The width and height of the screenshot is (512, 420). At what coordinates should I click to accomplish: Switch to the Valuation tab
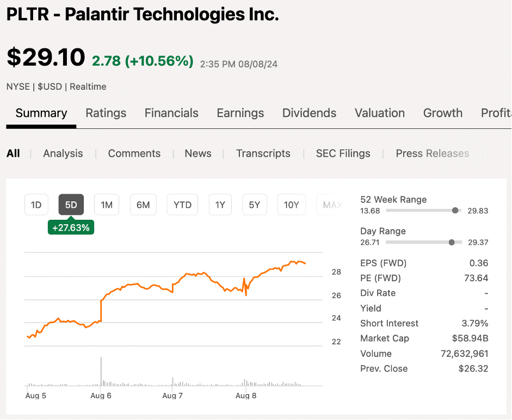[380, 113]
